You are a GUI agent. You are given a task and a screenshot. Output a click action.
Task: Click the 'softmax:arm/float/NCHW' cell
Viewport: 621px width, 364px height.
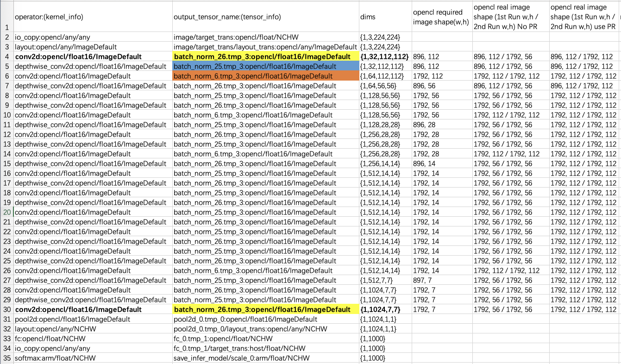point(93,358)
